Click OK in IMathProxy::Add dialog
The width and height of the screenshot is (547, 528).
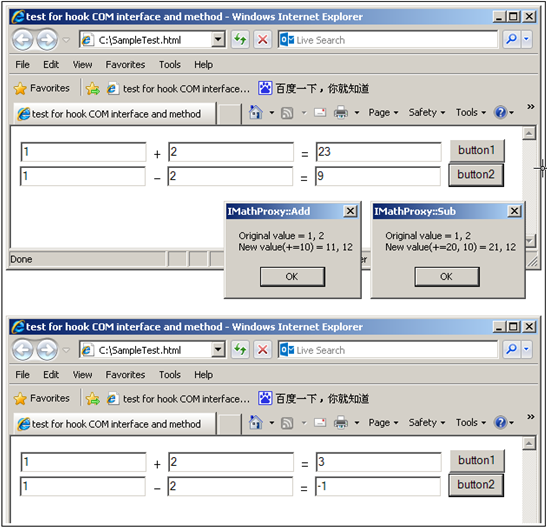pyautogui.click(x=292, y=277)
